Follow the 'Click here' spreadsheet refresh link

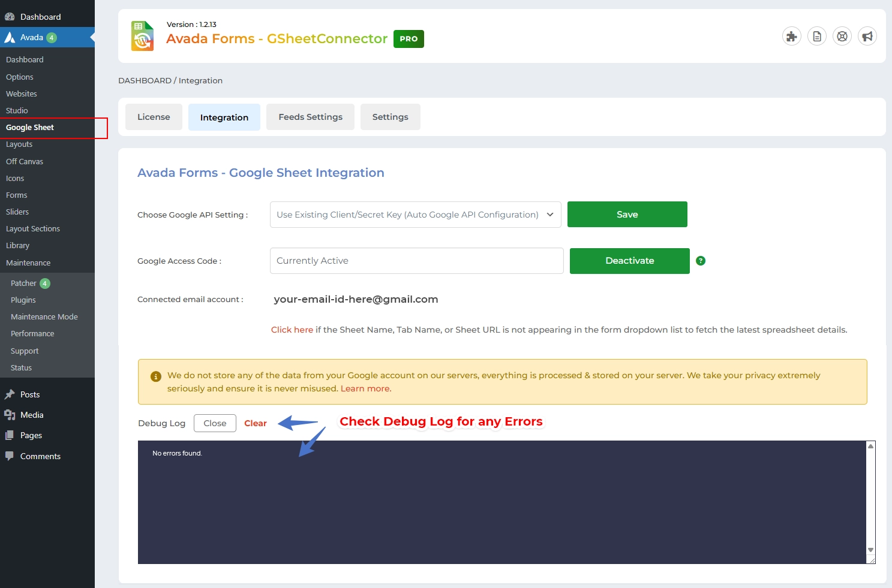pyautogui.click(x=292, y=330)
